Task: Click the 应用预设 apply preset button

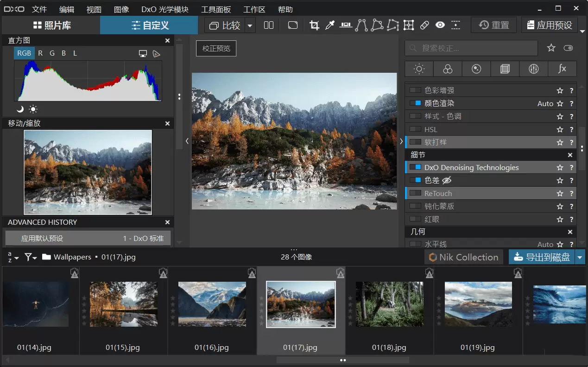Action: tap(550, 25)
